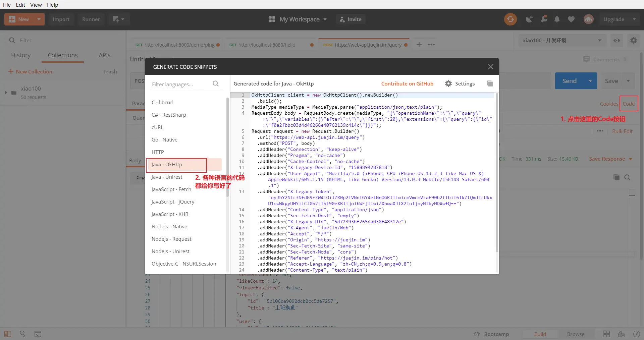Screen dimensions: 644x340
Task: Open the Cookies link
Action: 609,104
